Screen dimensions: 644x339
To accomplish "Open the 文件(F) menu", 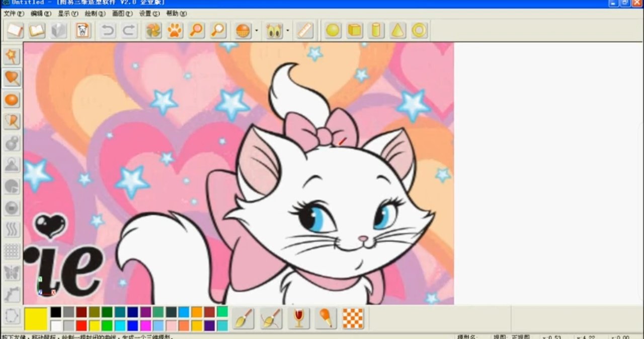I will 14,14.
